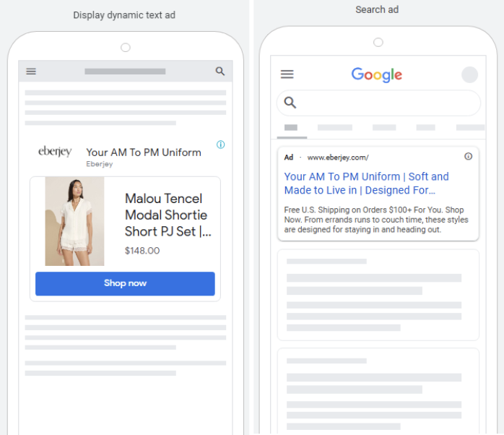Click 'Your AM To PM Uniform' display ad headline
The height and width of the screenshot is (435, 504).
pos(144,152)
